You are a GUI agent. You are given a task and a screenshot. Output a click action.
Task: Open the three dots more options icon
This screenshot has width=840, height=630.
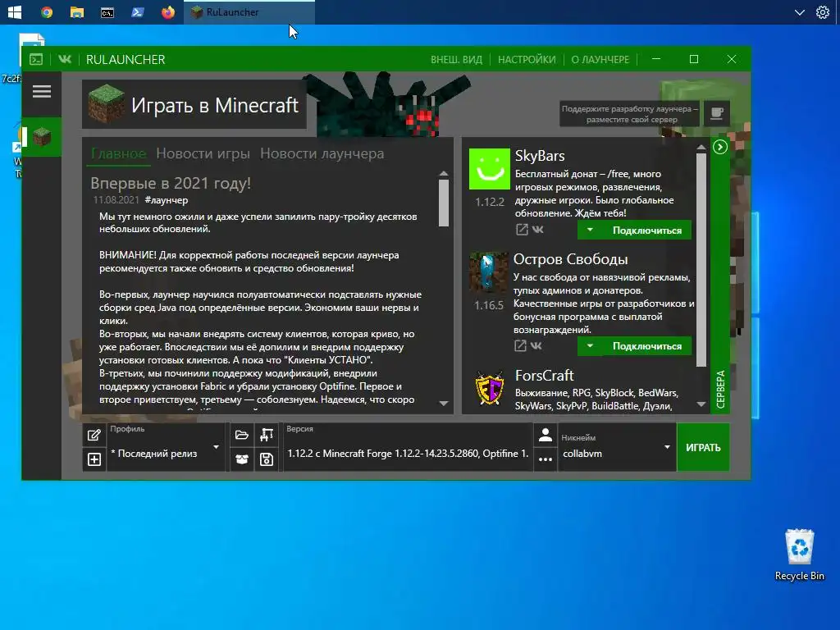point(546,459)
